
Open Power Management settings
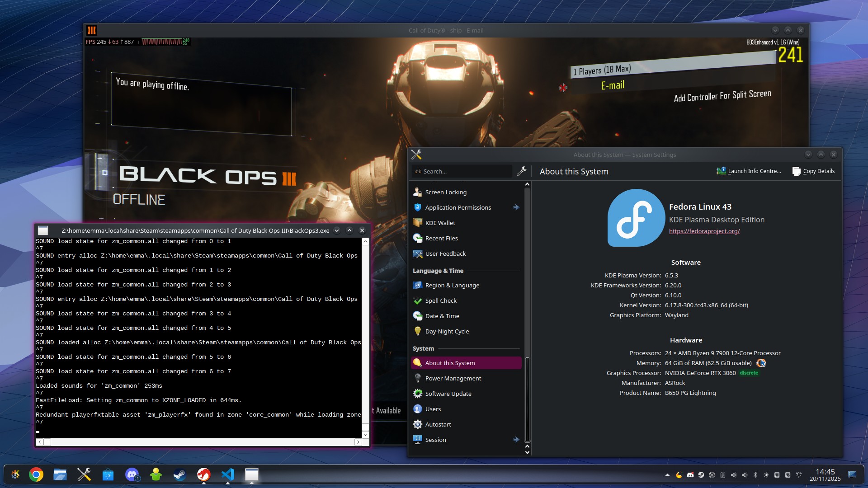[453, 378]
